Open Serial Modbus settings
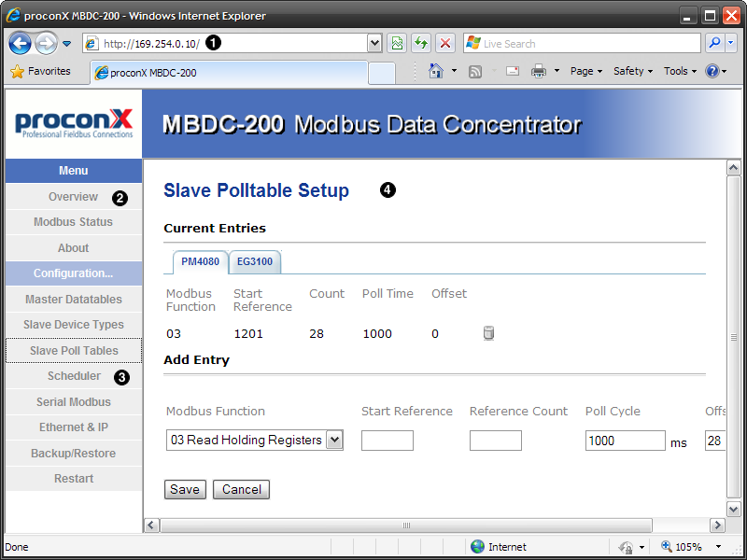The width and height of the screenshot is (747, 560). coord(74,402)
